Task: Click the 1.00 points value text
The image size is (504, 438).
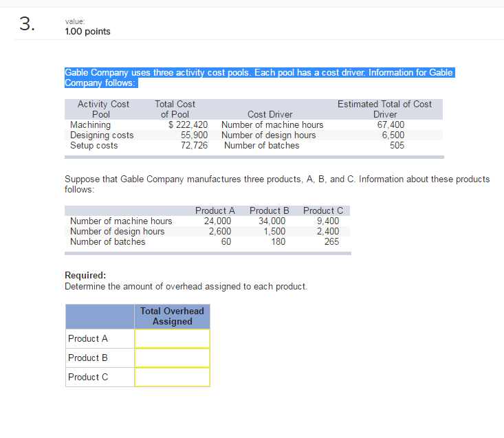Action: click(x=87, y=32)
